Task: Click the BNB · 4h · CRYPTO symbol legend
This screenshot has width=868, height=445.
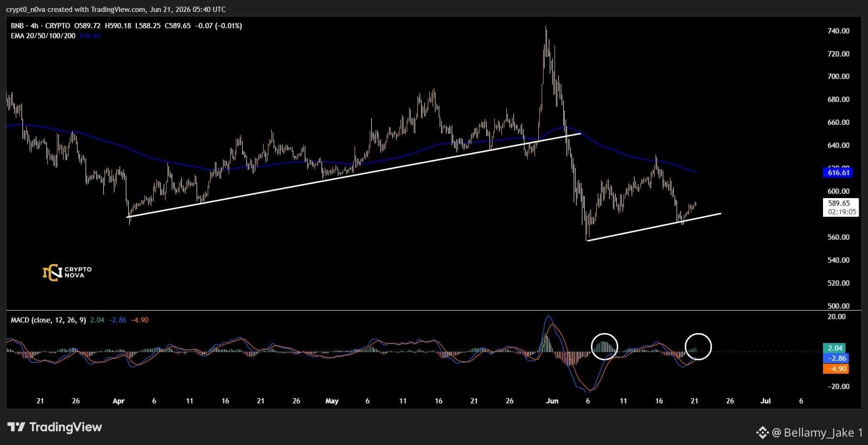Action: (x=40, y=26)
